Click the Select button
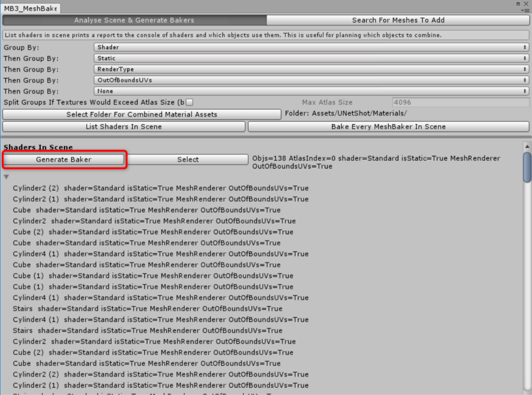The width and height of the screenshot is (532, 395). coord(188,160)
